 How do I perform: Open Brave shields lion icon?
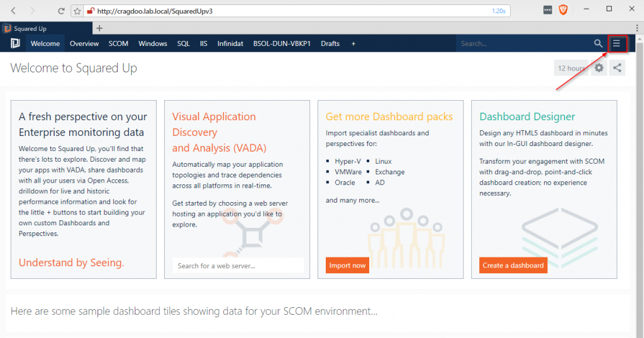tap(563, 10)
